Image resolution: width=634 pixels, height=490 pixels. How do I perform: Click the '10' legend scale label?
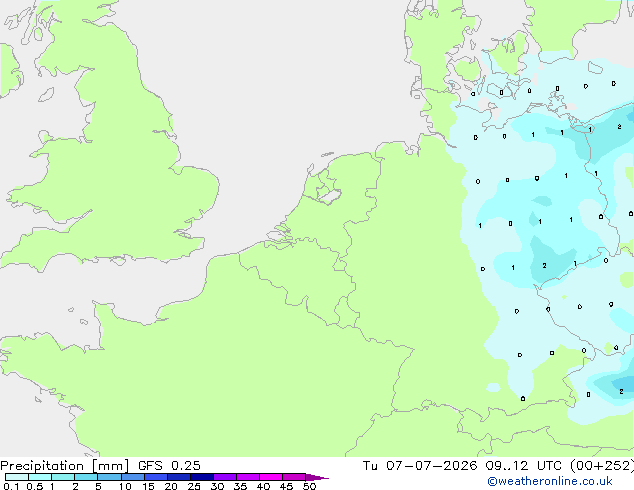125,486
